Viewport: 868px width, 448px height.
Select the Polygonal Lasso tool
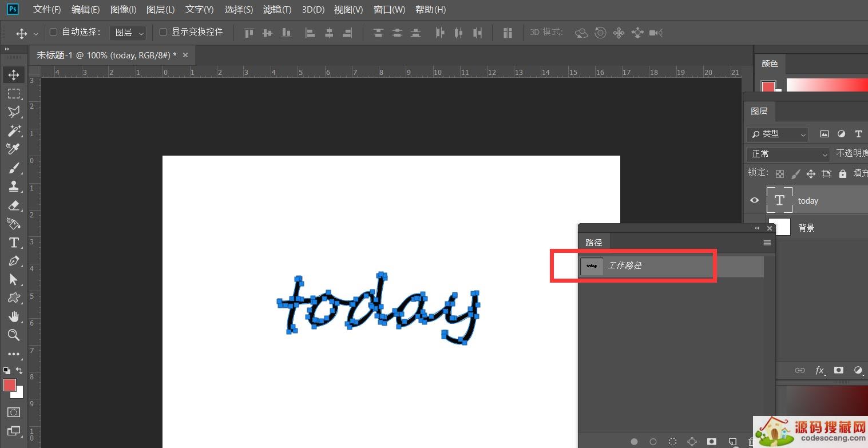coord(14,112)
